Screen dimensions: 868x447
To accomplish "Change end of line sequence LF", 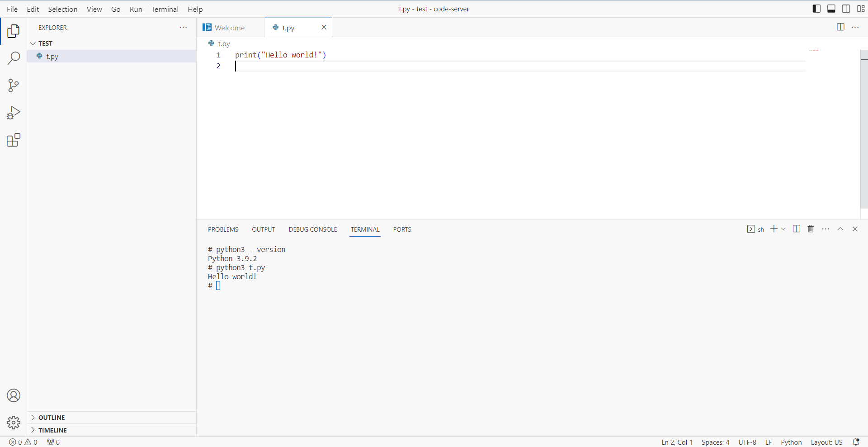I will click(x=769, y=442).
